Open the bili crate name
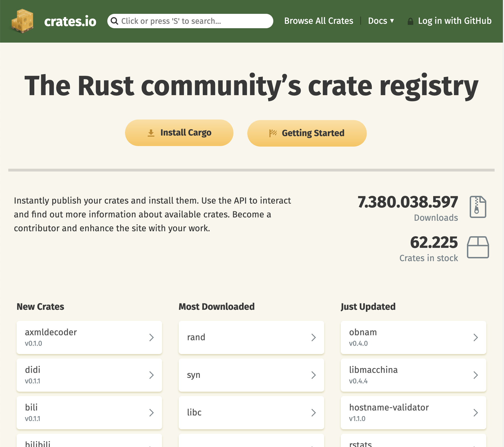This screenshot has height=447, width=504. pos(31,407)
